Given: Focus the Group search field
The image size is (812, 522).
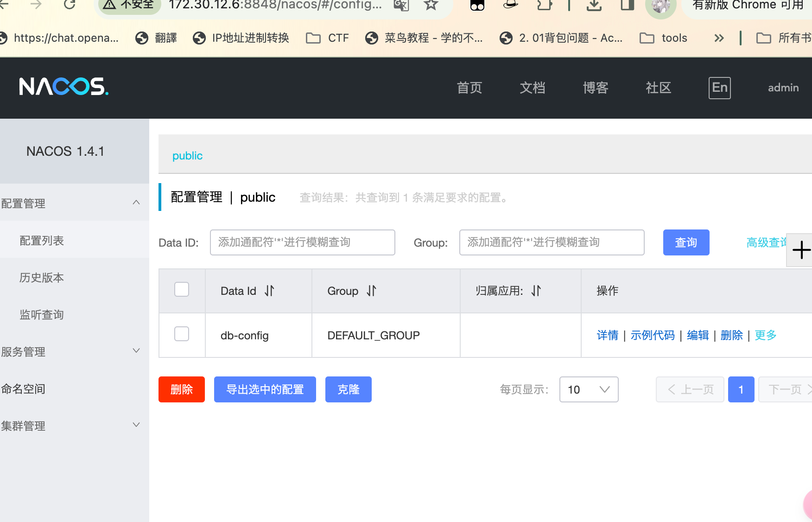Looking at the screenshot, I should [x=552, y=242].
